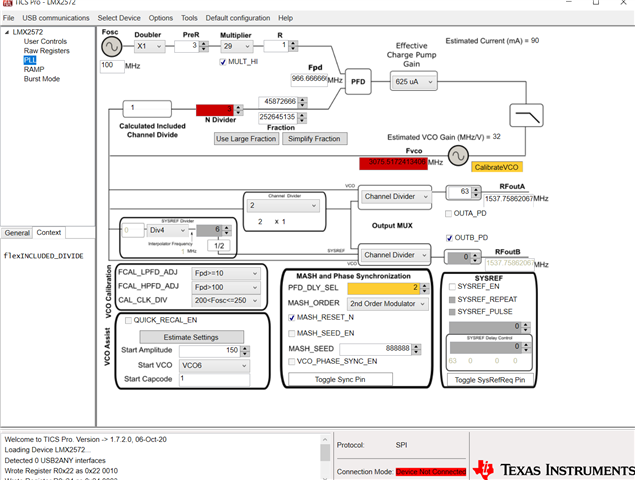Click Toggle SysRefReq Pin button
The height and width of the screenshot is (480, 635).
(x=490, y=380)
